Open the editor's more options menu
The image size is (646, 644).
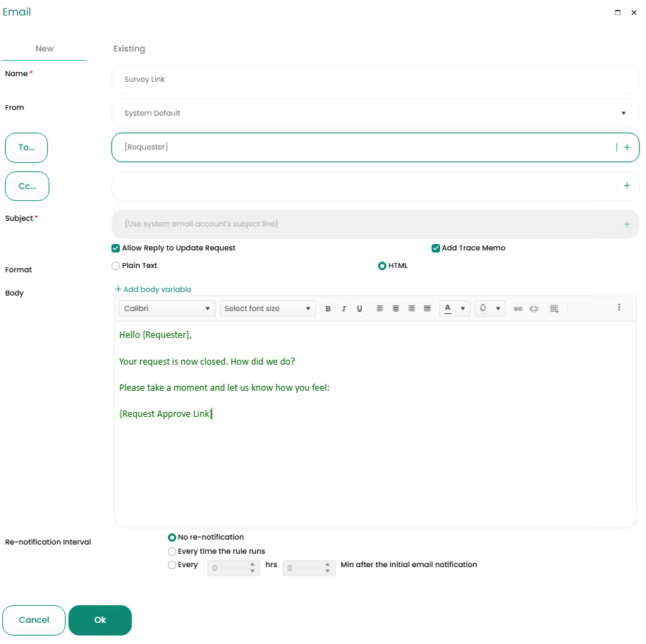coord(619,308)
